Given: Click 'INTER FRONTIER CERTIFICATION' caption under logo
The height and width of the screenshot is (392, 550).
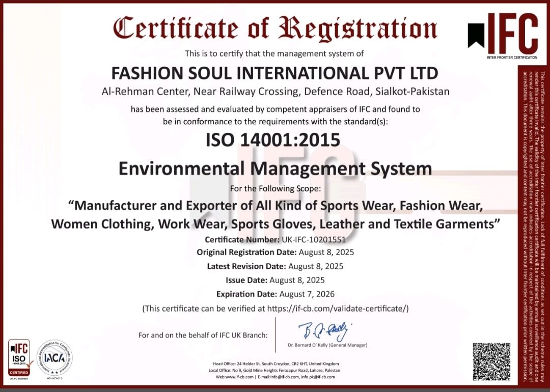Looking at the screenshot, I should [x=512, y=57].
